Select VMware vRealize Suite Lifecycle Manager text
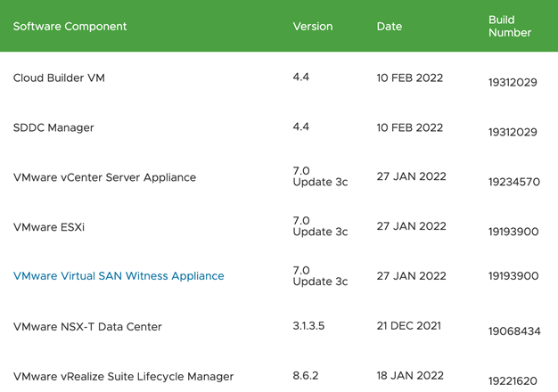 point(123,377)
